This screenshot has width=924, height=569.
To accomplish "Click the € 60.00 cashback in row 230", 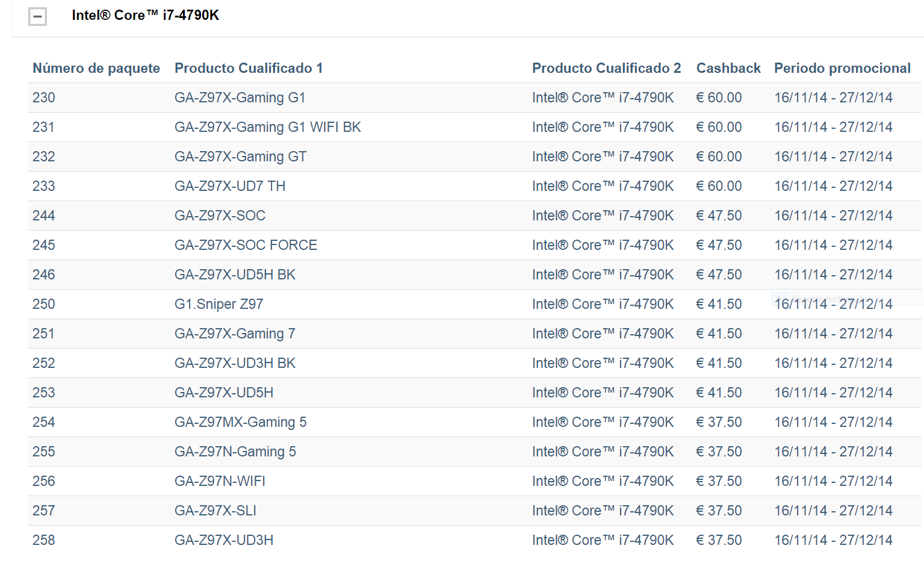I will (719, 98).
